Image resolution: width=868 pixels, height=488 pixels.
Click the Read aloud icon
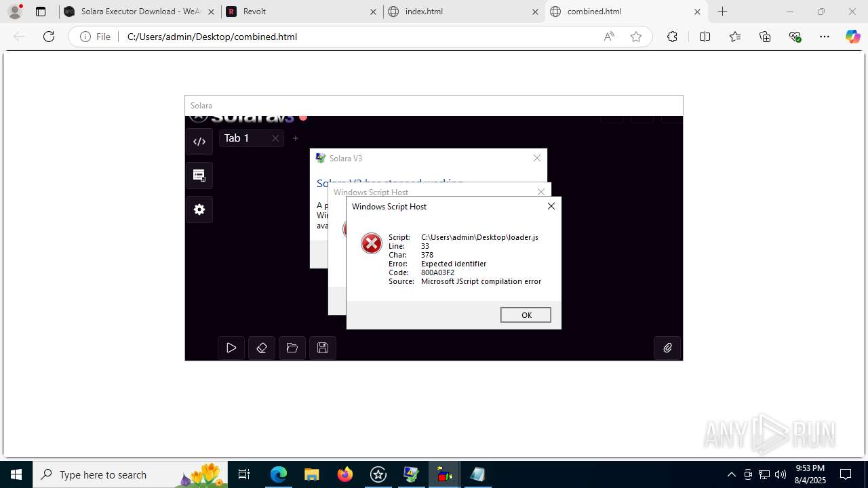tap(609, 37)
